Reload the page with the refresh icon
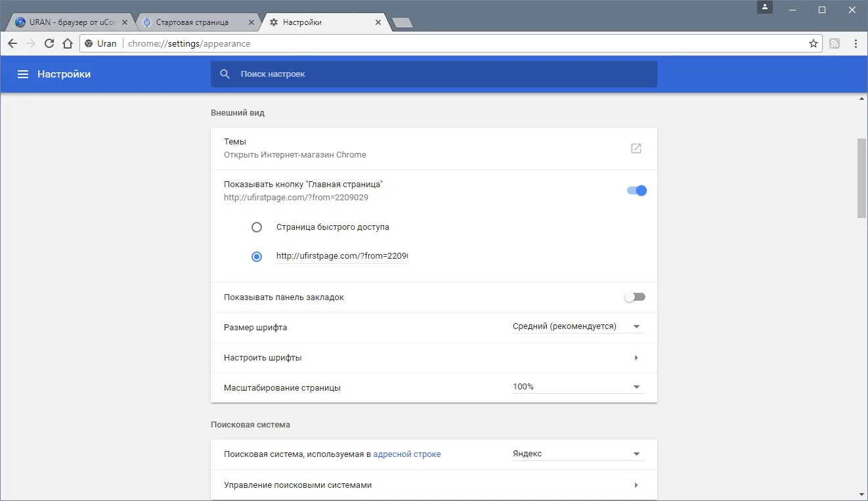The image size is (868, 501). click(x=49, y=43)
